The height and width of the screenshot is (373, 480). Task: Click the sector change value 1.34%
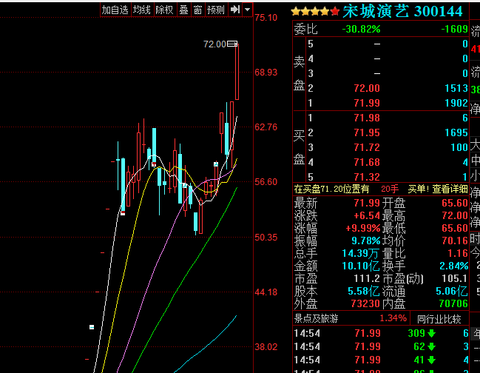[x=393, y=318]
